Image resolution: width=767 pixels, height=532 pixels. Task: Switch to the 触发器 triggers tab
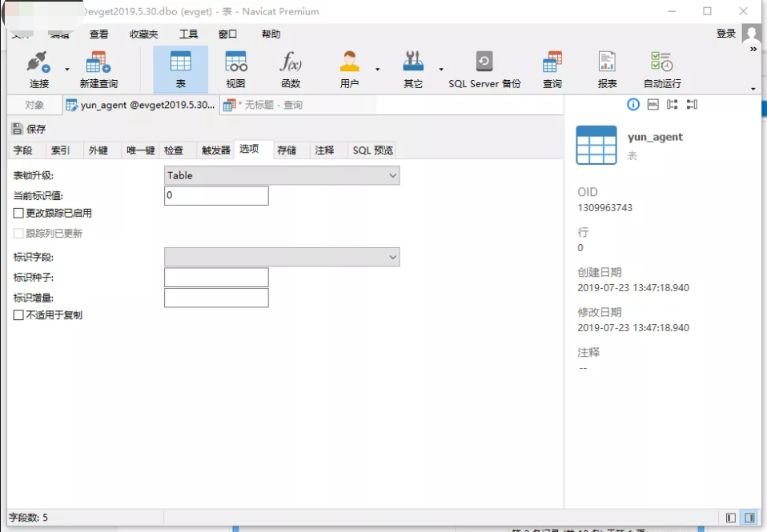coord(215,150)
